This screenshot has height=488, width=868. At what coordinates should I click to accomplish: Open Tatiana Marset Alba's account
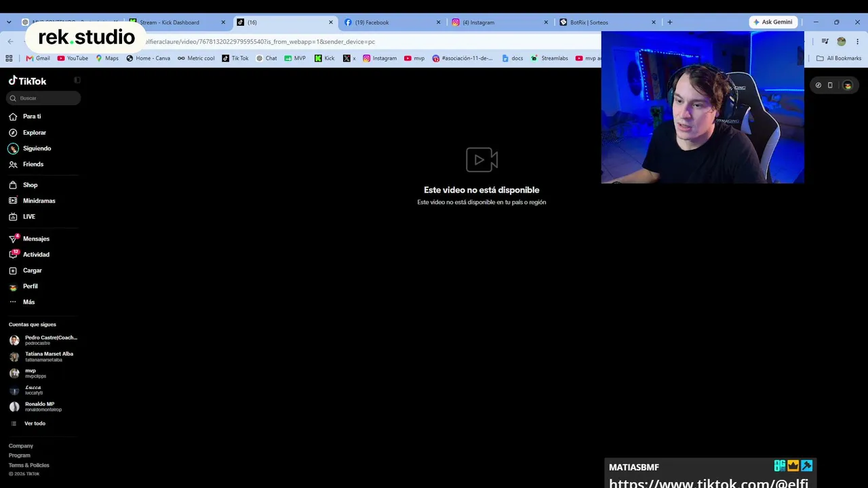[x=43, y=357]
